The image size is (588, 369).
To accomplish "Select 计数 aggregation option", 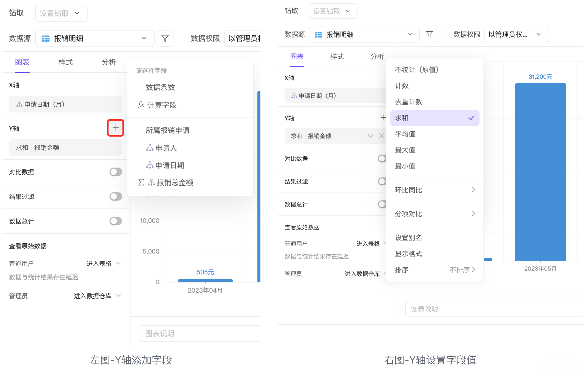I will point(435,86).
